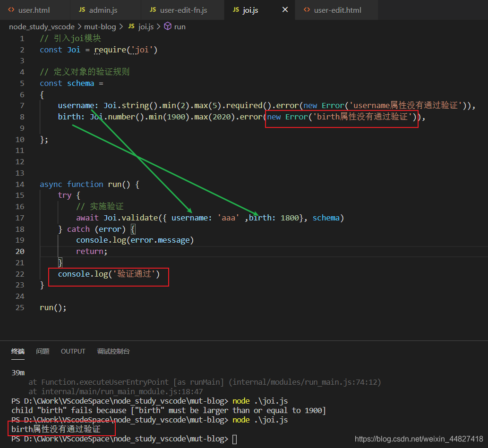
Task: Click '39m' text in the terminal
Action: (18, 373)
